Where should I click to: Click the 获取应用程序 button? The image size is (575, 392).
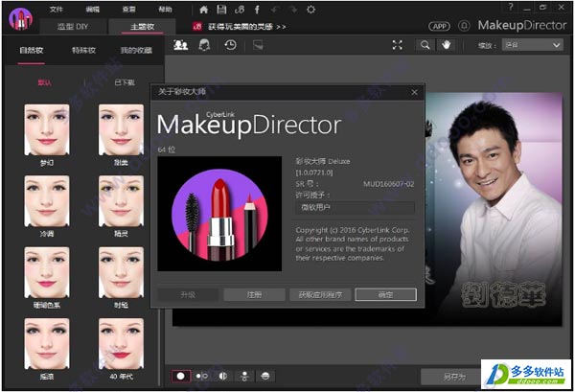(x=320, y=294)
